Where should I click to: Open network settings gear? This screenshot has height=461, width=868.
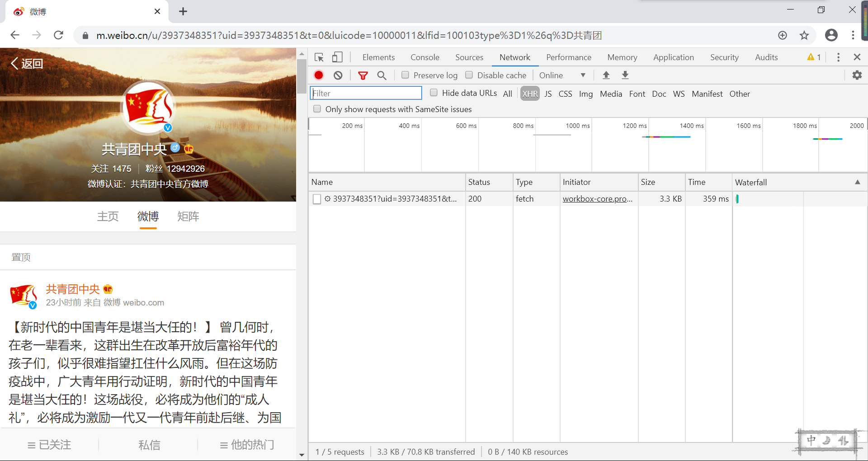click(x=857, y=75)
